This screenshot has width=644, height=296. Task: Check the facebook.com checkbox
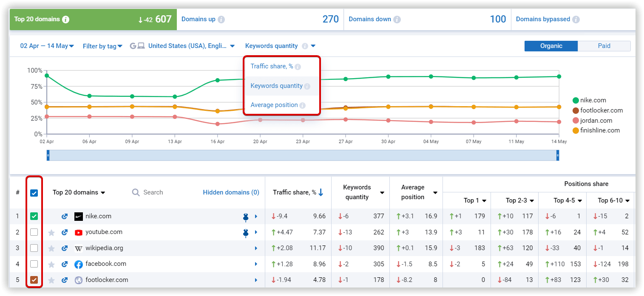point(34,264)
